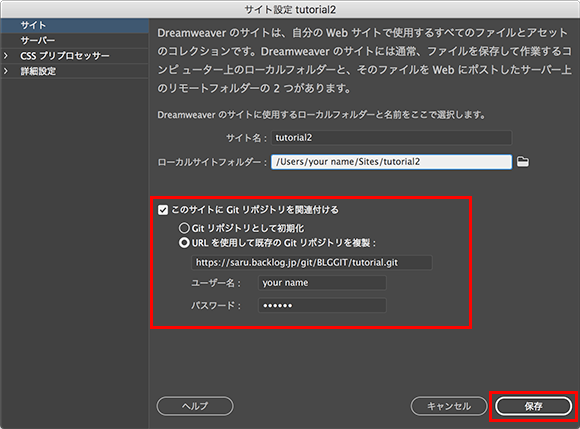Expand CSS プリプロセッサー category arrow
Viewport: 580px width, 429px height.
point(6,56)
